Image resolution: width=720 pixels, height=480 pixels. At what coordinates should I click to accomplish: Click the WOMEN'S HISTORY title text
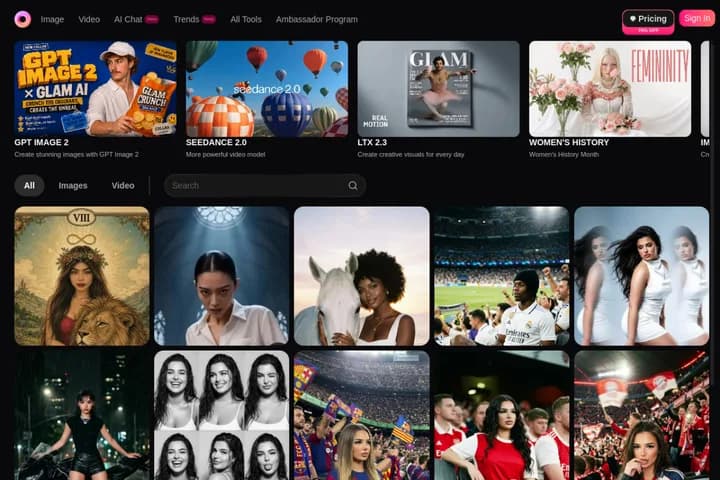(x=569, y=142)
